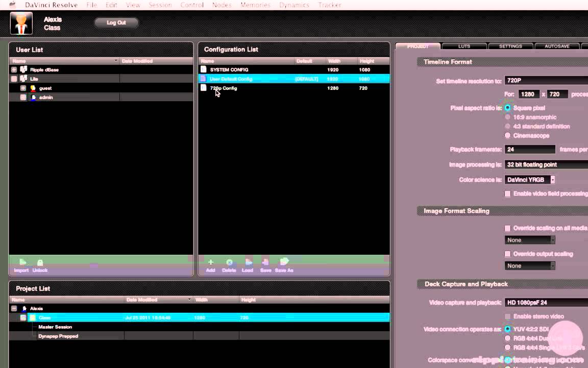Add a new configuration with plus icon
This screenshot has width=588, height=368.
coord(210,262)
